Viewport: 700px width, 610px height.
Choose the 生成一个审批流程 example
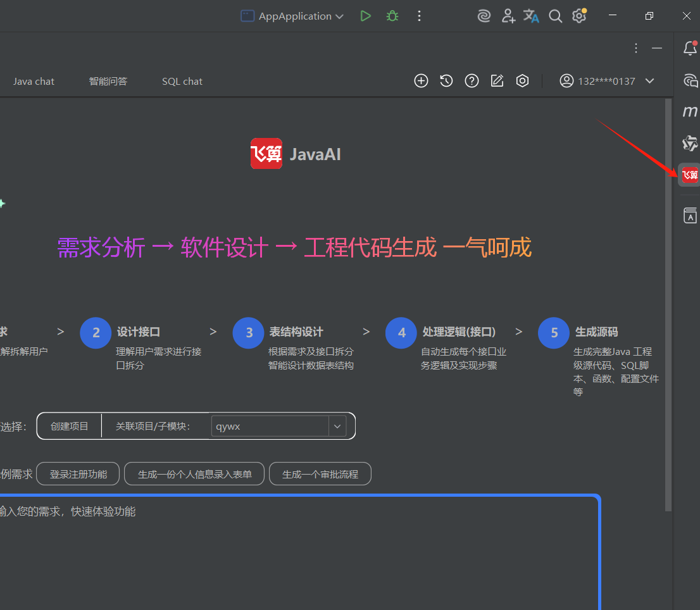pos(320,474)
